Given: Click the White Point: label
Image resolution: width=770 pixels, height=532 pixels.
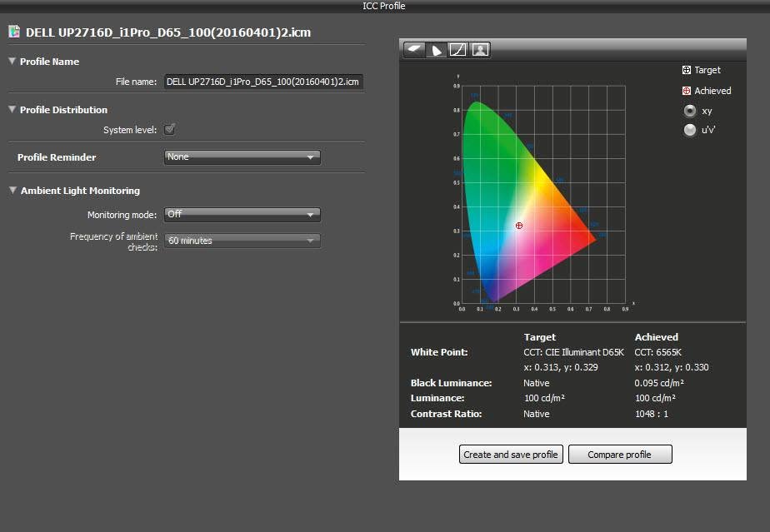Looking at the screenshot, I should coord(439,352).
